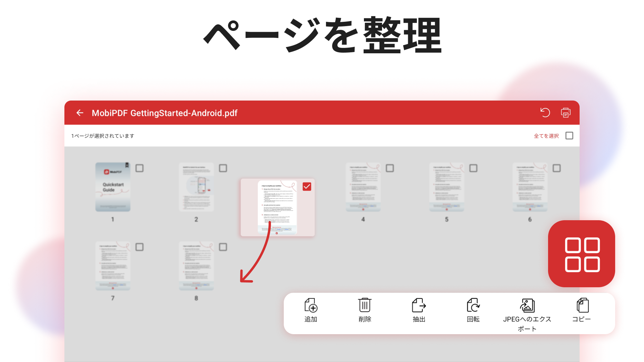Check the box for page 8
644x362 pixels.
tap(223, 247)
